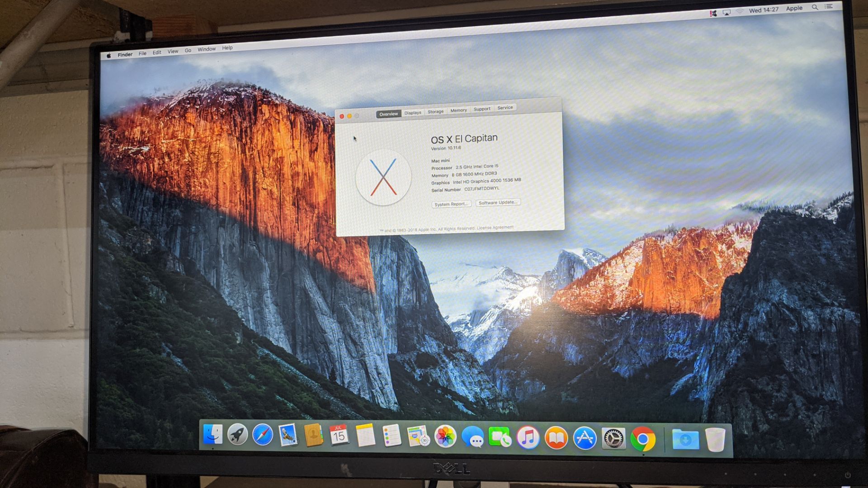The image size is (868, 488).
Task: Click the El Capitan X logo
Action: pyautogui.click(x=383, y=177)
